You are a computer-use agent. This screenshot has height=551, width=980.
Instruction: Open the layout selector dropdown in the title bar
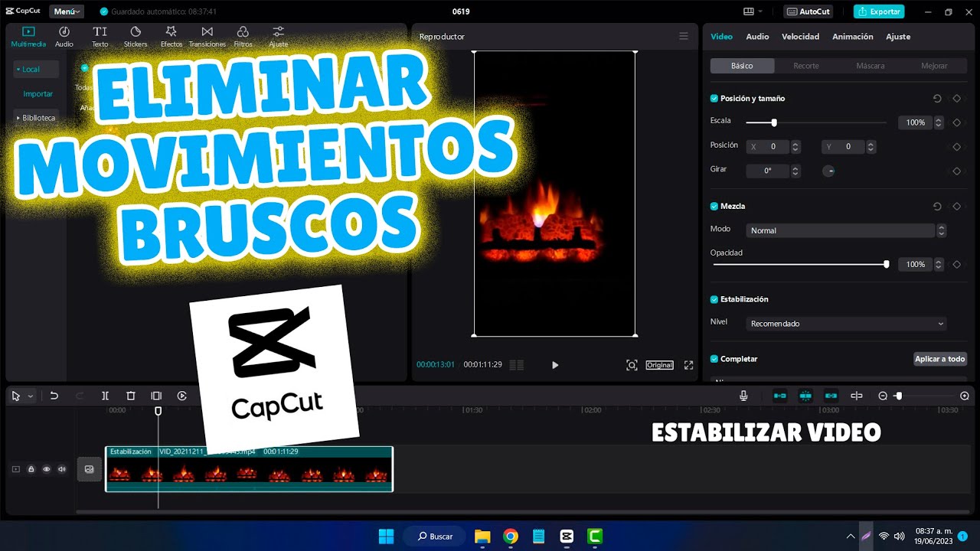tap(753, 11)
